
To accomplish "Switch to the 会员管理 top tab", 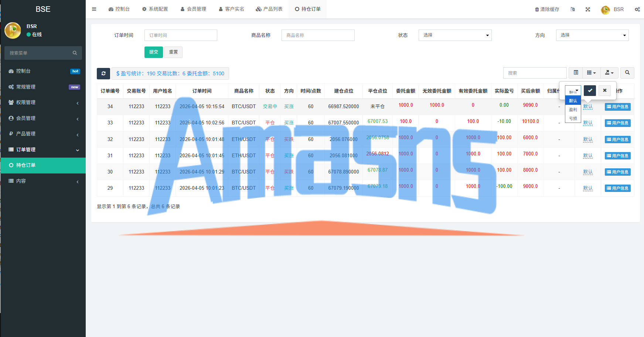I will tap(193, 9).
